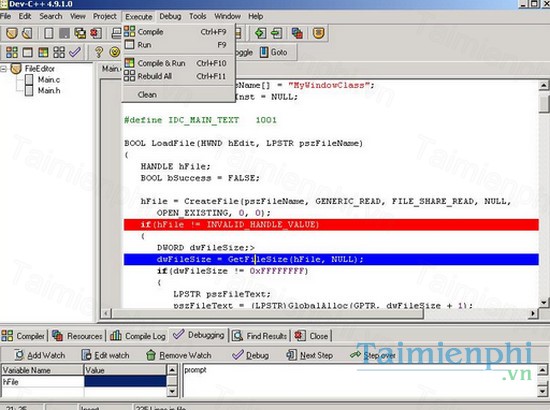The width and height of the screenshot is (550, 410).
Task: Open the Edit menu
Action: click(25, 16)
